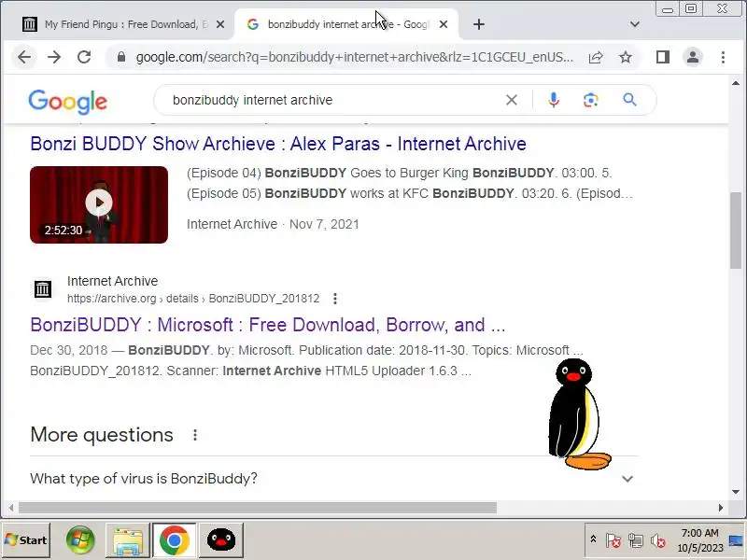Bookmark this page with the star icon
The height and width of the screenshot is (560, 747).
[x=625, y=58]
